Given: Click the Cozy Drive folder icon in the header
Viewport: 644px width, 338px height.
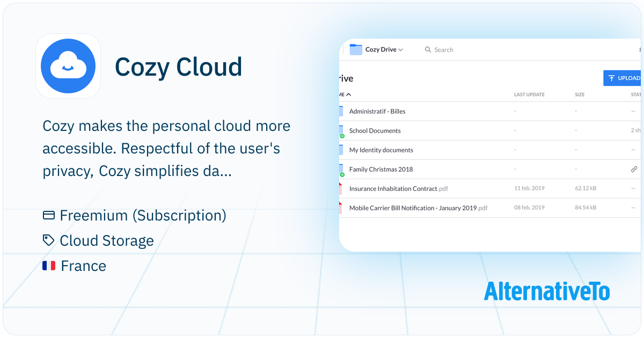Looking at the screenshot, I should [356, 49].
